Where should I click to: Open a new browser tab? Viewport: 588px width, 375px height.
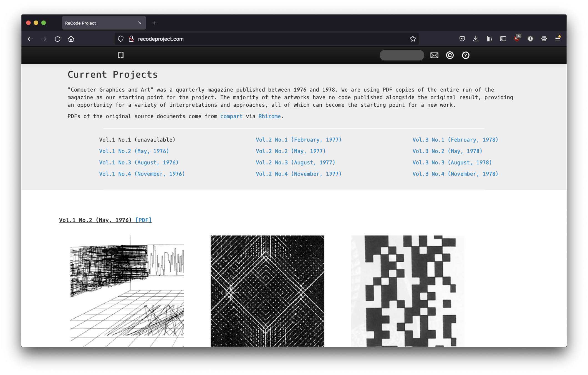154,23
